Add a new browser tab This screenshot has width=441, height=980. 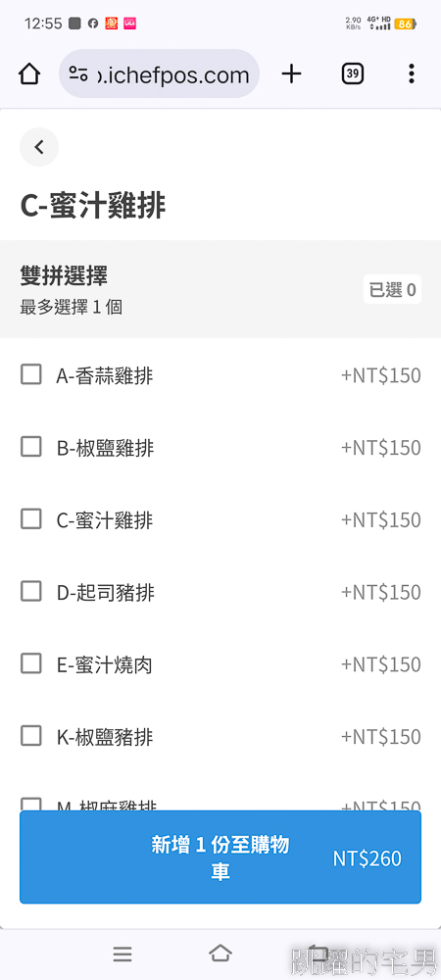coord(291,74)
